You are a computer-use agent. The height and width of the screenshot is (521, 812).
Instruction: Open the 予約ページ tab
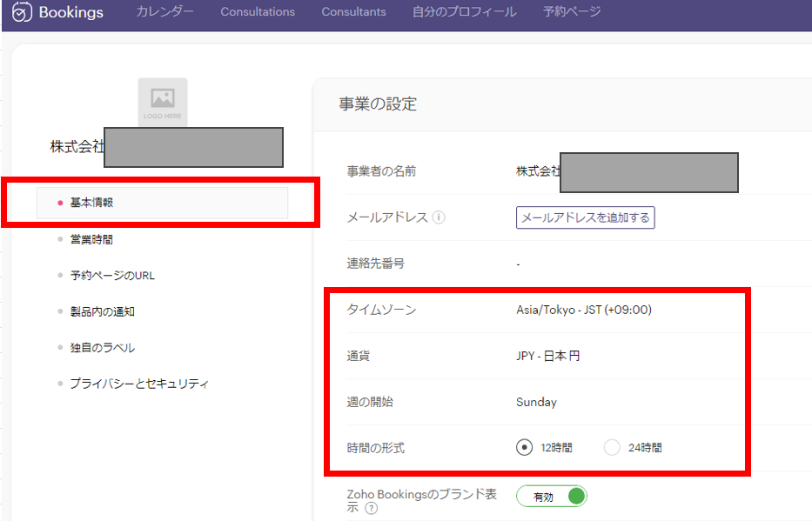pyautogui.click(x=572, y=11)
